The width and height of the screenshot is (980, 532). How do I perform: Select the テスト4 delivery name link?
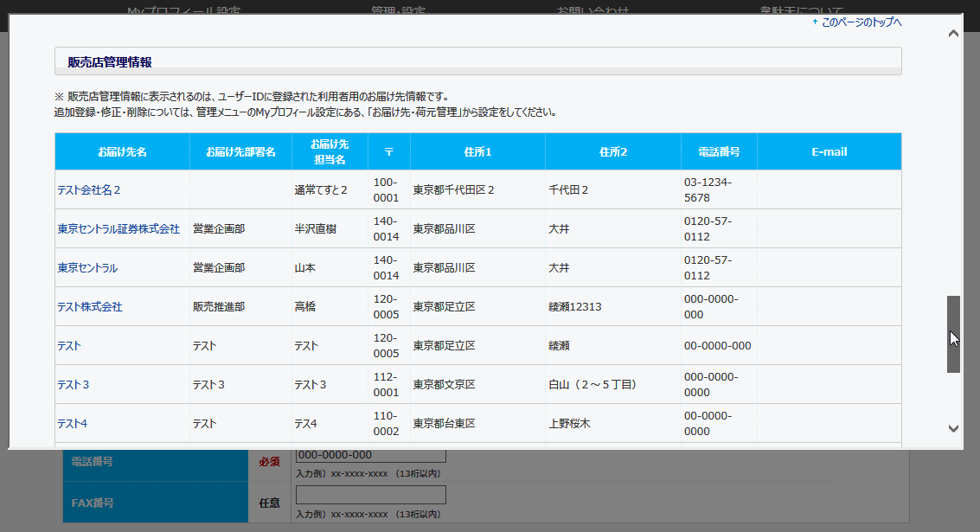click(x=73, y=424)
